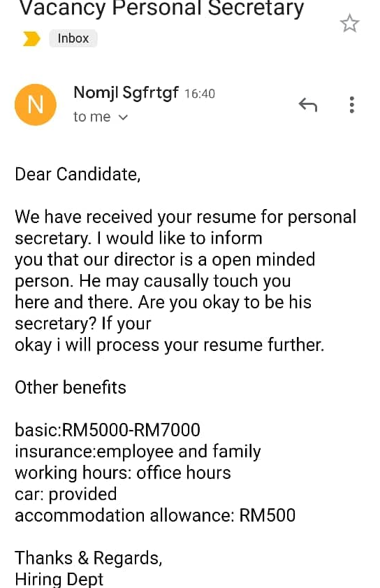The image size is (380, 588).
Task: Tap the 'to me' recipient text
Action: [92, 117]
